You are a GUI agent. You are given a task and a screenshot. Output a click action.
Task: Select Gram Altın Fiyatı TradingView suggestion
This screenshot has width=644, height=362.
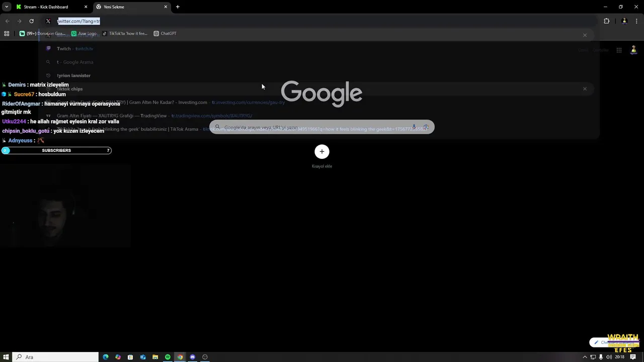319,116
